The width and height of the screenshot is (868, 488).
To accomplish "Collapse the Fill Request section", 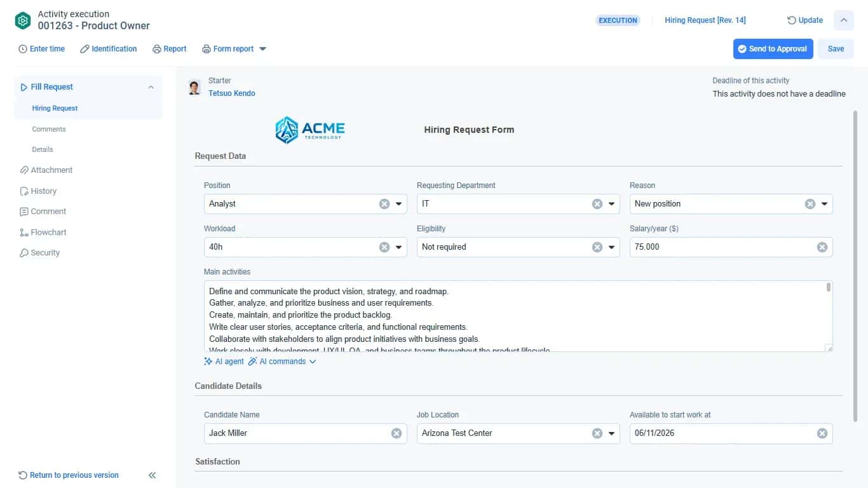I will click(x=151, y=87).
